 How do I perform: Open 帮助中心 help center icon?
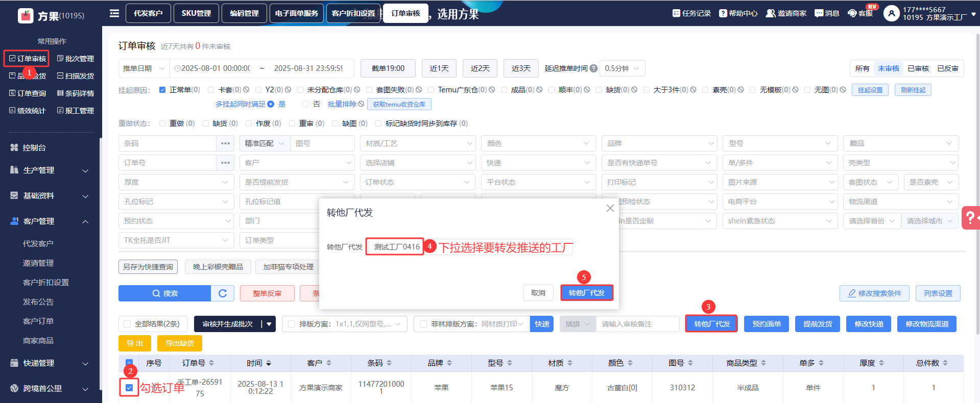click(723, 13)
